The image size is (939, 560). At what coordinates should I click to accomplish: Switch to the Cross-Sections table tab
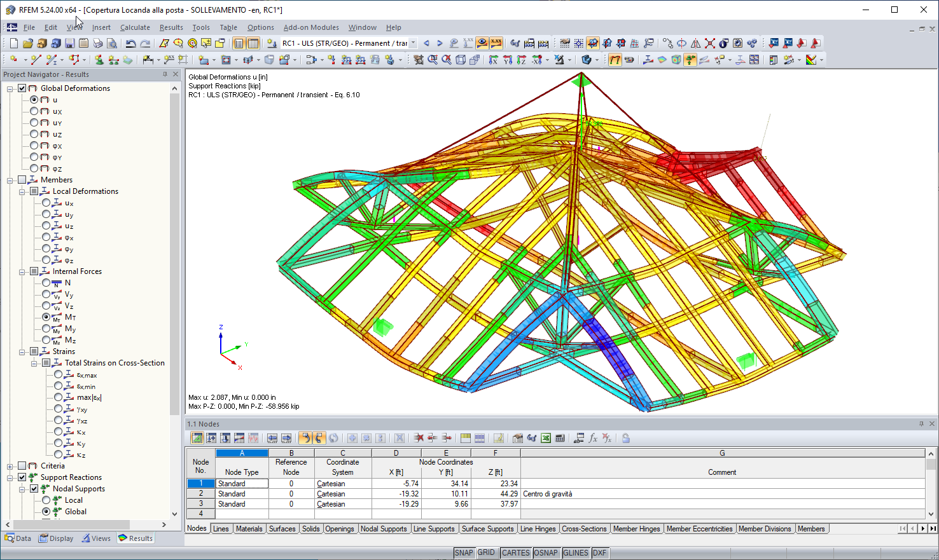coord(583,528)
